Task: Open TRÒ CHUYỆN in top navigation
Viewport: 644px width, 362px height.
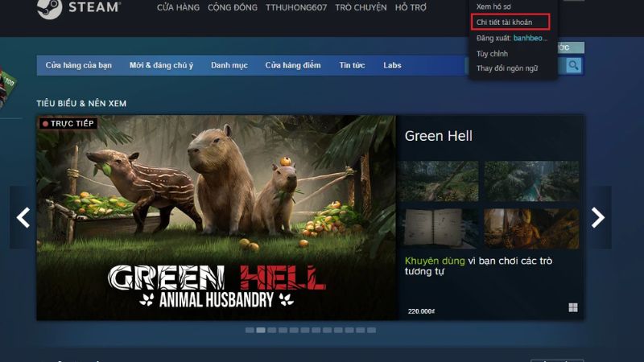Action: [361, 7]
